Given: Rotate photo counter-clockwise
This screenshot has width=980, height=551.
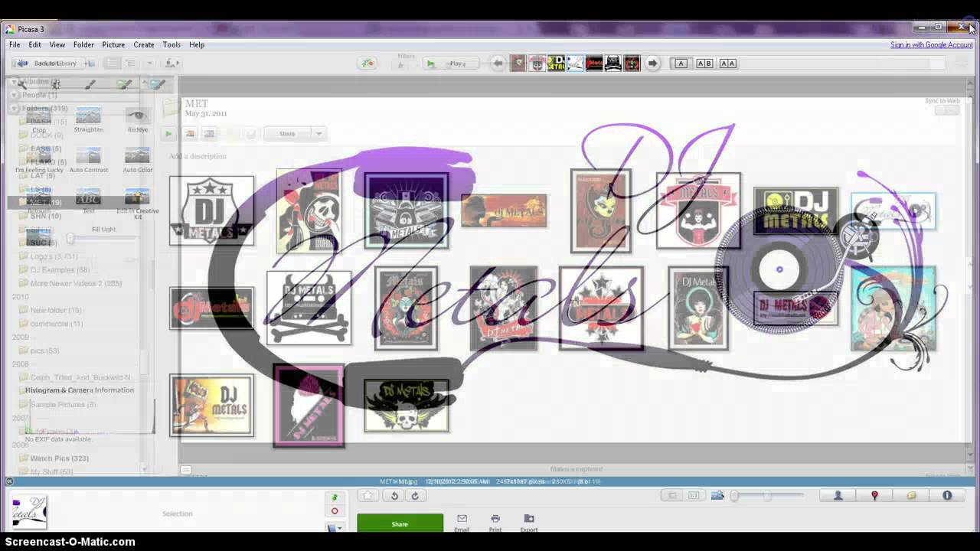Looking at the screenshot, I should 394,496.
